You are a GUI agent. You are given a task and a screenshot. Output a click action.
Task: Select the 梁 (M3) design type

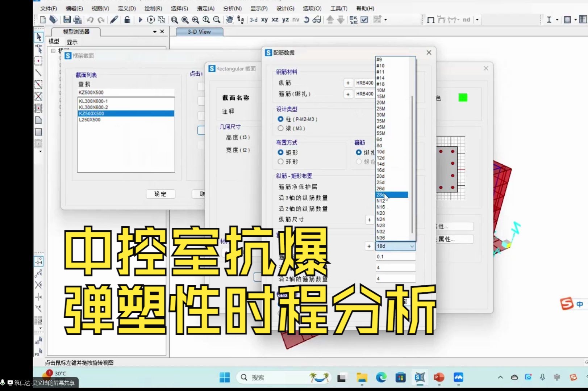coord(280,128)
